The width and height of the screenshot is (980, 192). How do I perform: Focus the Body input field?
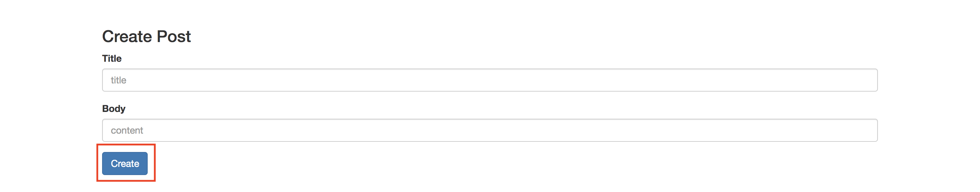(x=489, y=130)
